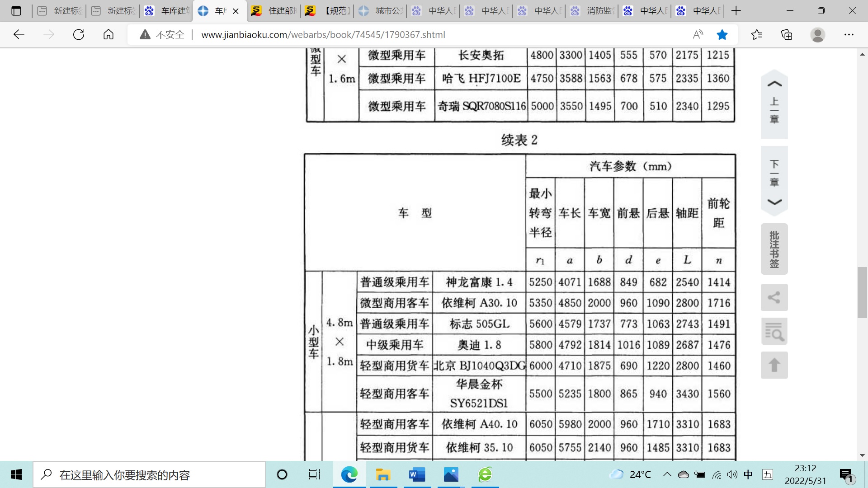Click the cell 哈飞 HFJ7100E
The image size is (868, 488).
coord(481,79)
